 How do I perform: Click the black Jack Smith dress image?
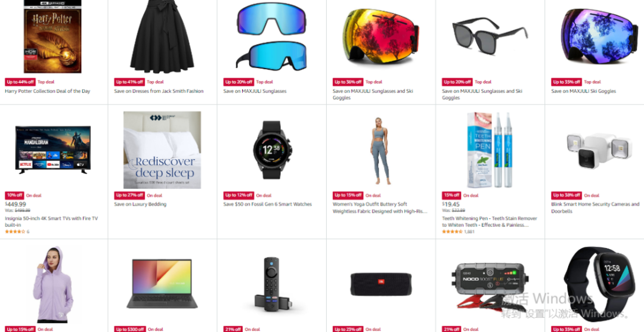point(162,36)
